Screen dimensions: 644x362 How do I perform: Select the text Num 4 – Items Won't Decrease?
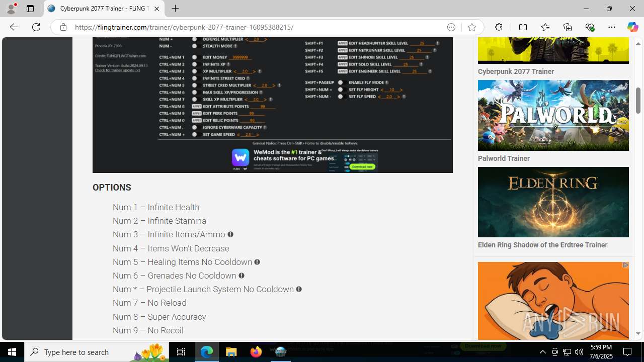[x=171, y=248]
